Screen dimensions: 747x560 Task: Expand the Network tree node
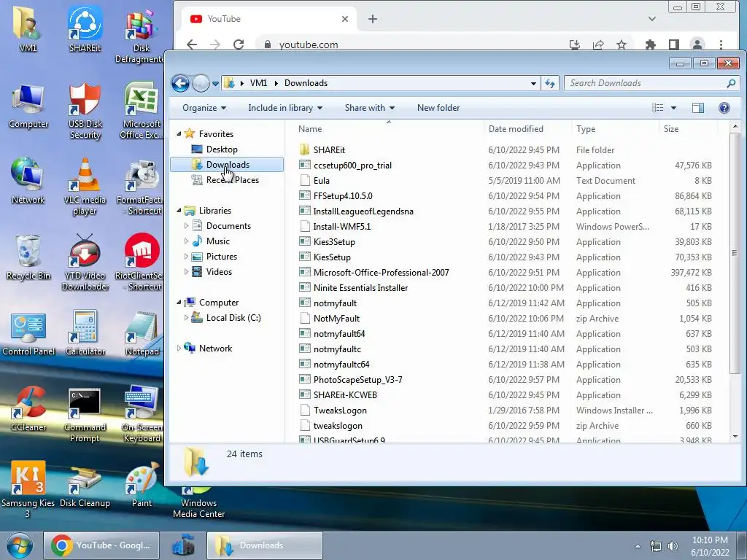pyautogui.click(x=179, y=348)
